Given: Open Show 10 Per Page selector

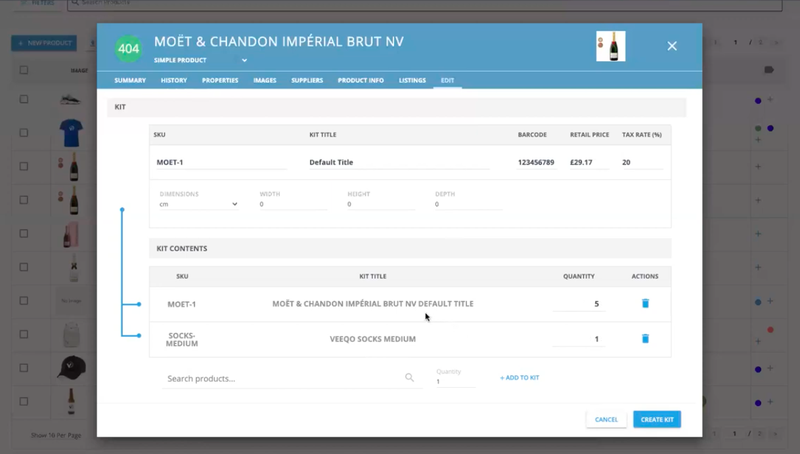Looking at the screenshot, I should tap(56, 435).
